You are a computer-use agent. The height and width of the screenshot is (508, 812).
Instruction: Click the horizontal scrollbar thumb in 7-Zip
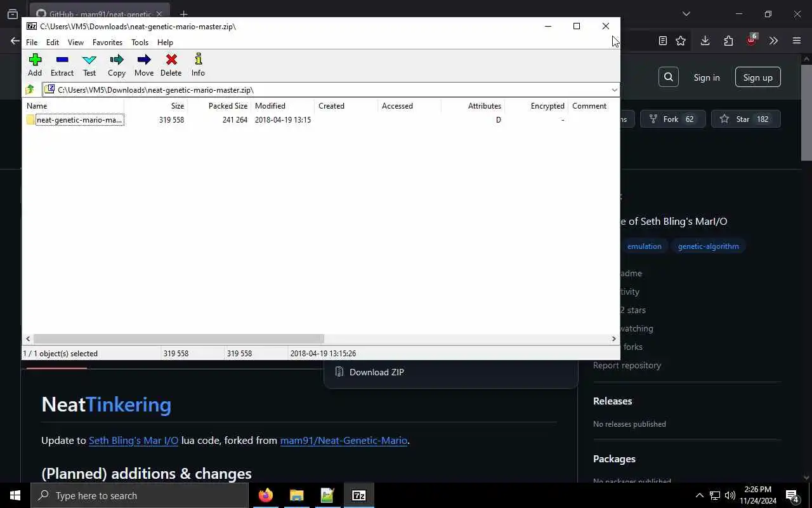click(178, 339)
